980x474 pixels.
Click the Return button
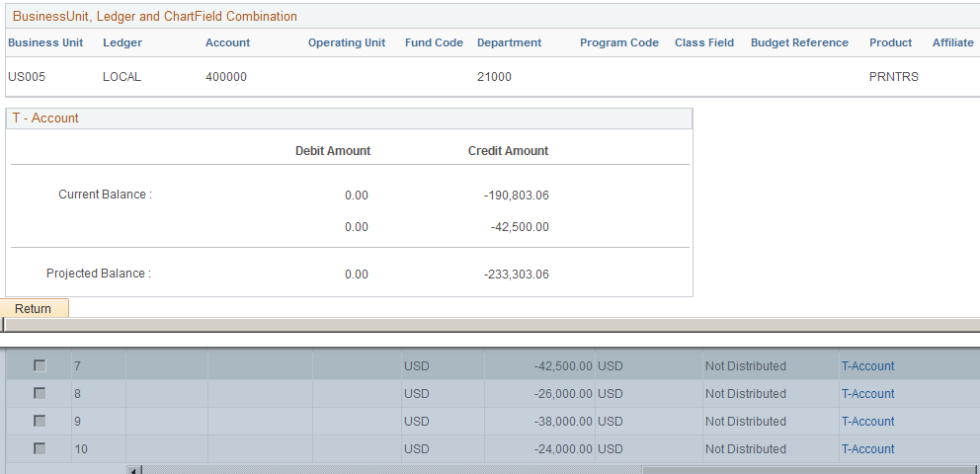pyautogui.click(x=34, y=308)
